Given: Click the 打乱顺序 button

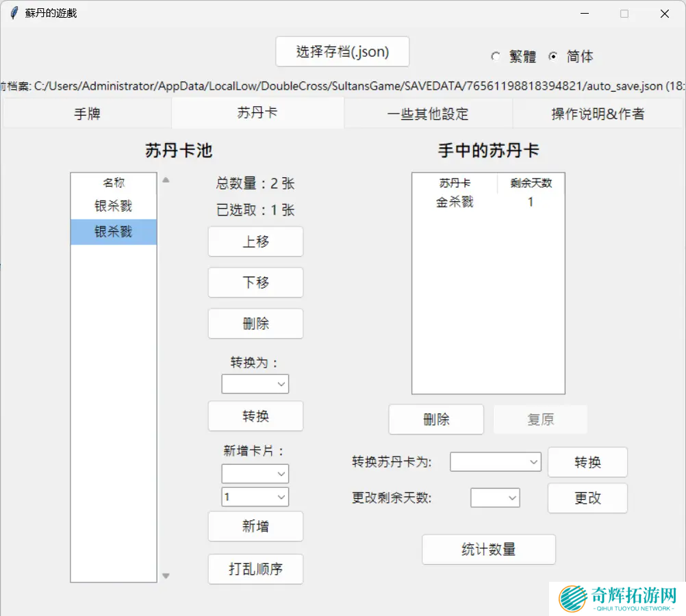Looking at the screenshot, I should click(255, 569).
